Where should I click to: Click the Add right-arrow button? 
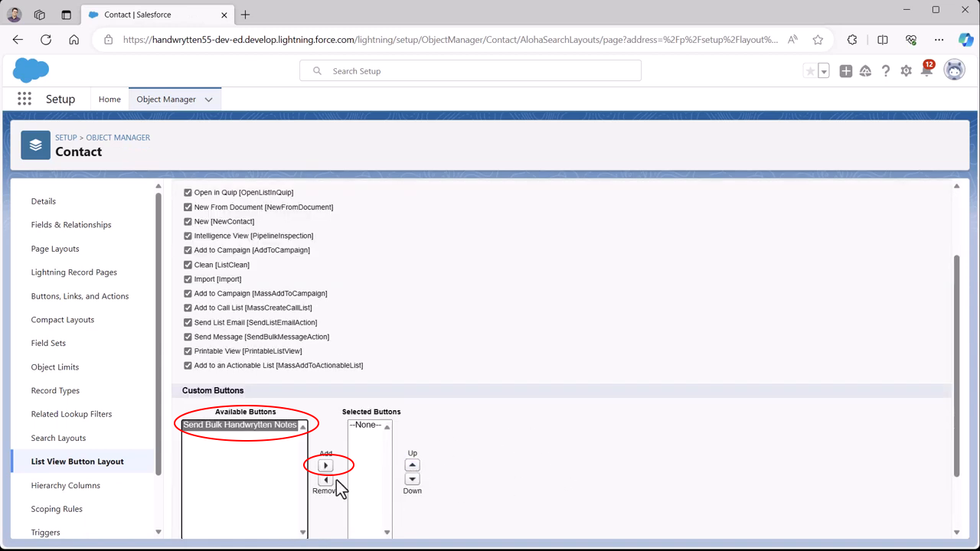point(326,465)
